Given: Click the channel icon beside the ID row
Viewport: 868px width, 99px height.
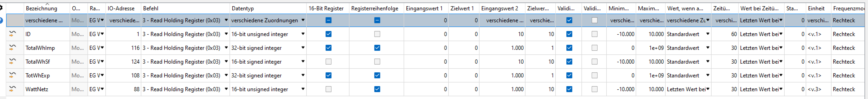Looking at the screenshot, I should (12, 34).
